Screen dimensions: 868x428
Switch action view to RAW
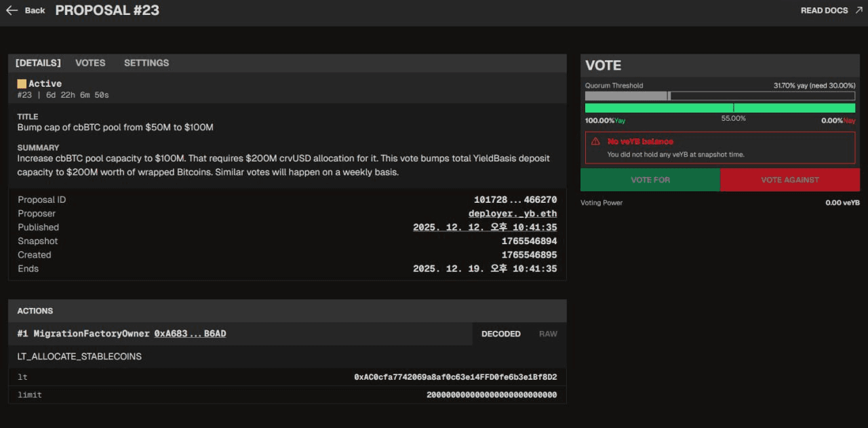547,334
